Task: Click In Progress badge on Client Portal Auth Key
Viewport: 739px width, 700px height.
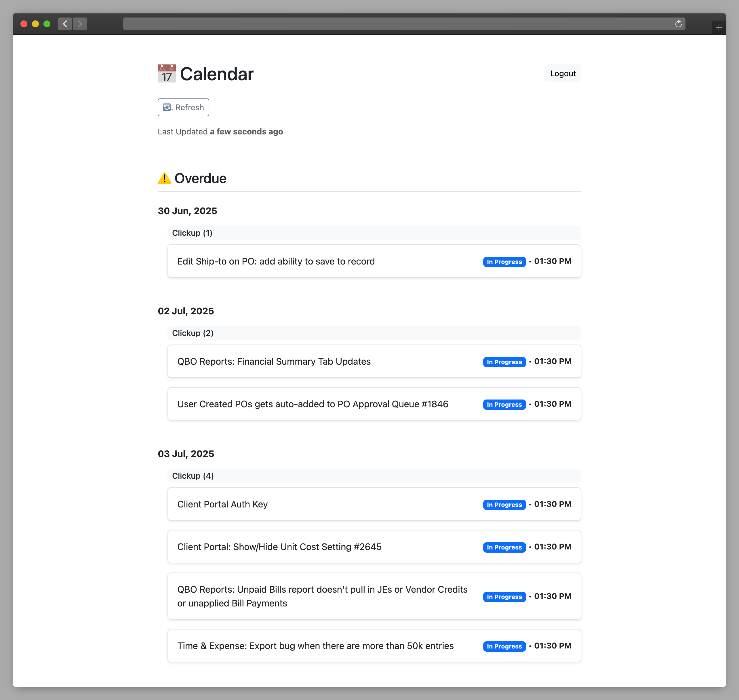Action: 504,505
